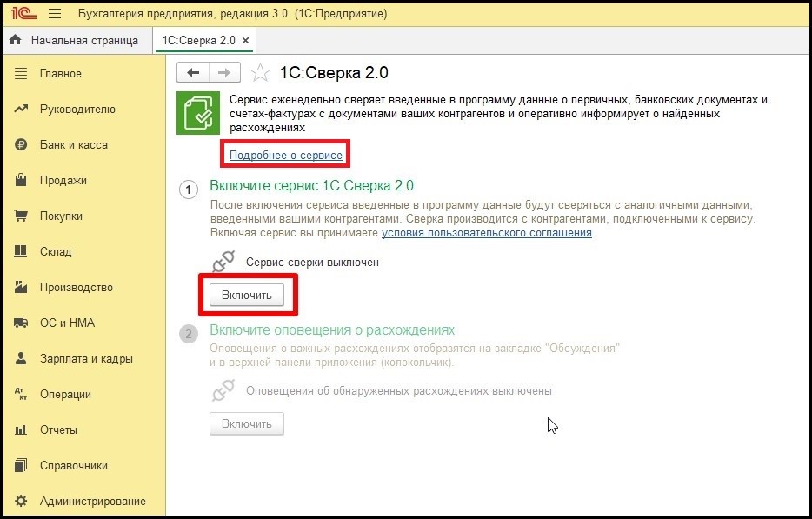Click the green document check service icon
The height and width of the screenshot is (519, 812).
[198, 113]
